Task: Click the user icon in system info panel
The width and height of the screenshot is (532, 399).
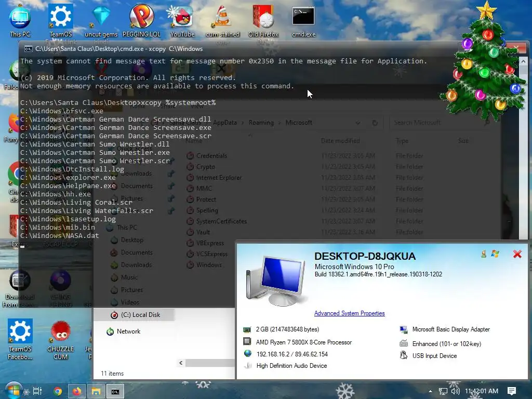Action: tap(484, 254)
